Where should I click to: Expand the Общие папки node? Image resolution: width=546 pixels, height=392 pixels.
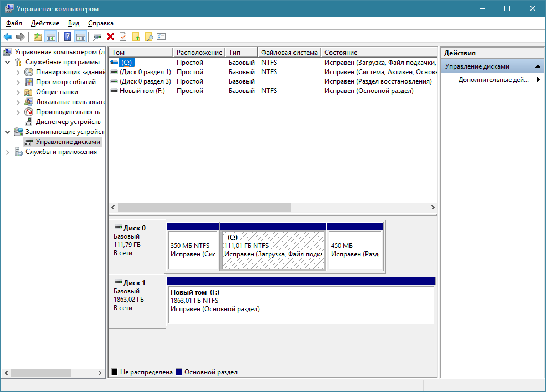click(18, 92)
